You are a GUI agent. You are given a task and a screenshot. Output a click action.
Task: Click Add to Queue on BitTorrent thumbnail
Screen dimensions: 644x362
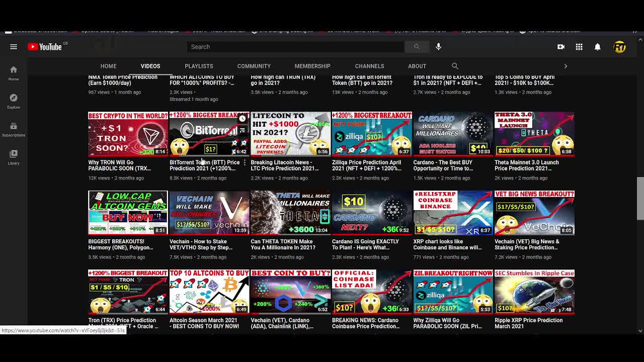(x=243, y=131)
